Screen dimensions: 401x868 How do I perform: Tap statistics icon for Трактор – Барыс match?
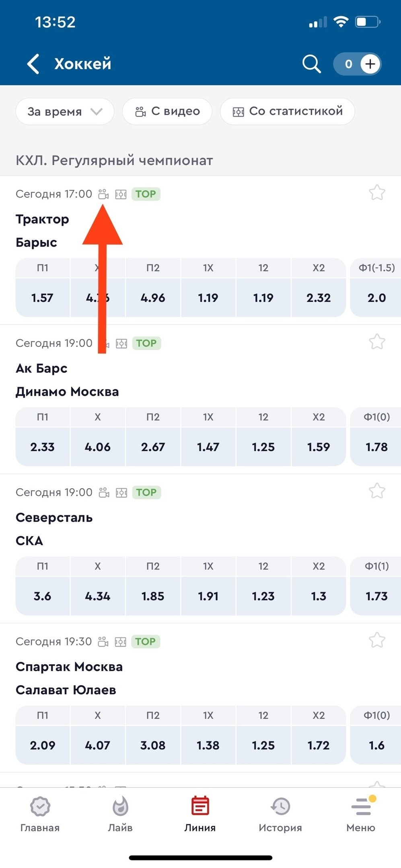pyautogui.click(x=121, y=194)
